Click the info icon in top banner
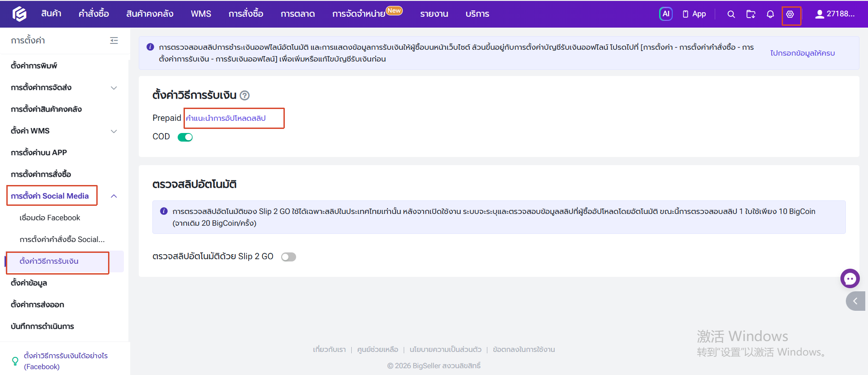 click(150, 47)
